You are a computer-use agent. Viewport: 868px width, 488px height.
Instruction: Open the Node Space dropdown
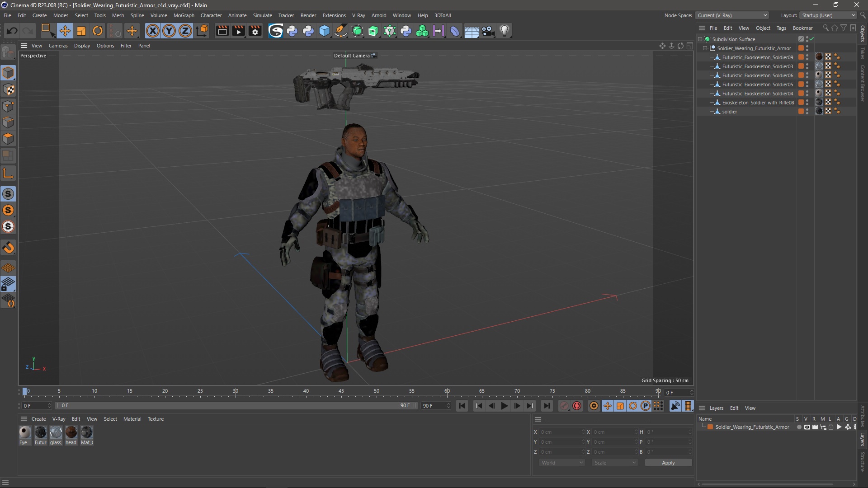click(732, 15)
